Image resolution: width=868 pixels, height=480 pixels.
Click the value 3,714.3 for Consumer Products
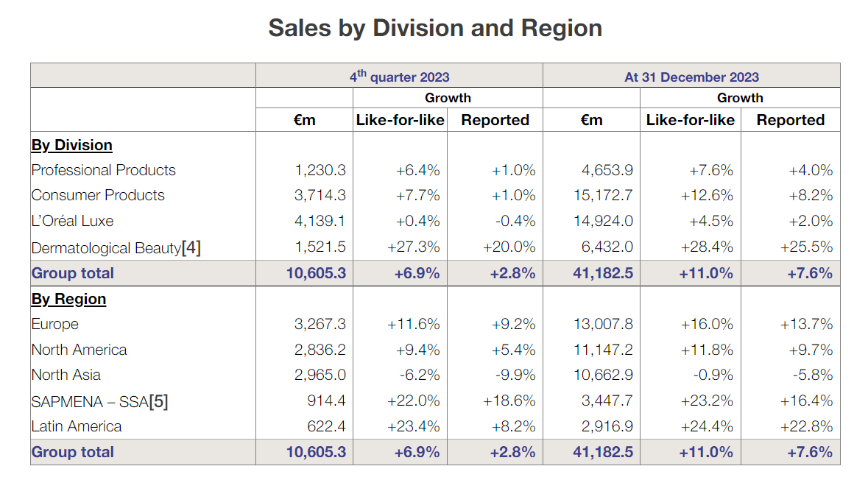(x=320, y=195)
